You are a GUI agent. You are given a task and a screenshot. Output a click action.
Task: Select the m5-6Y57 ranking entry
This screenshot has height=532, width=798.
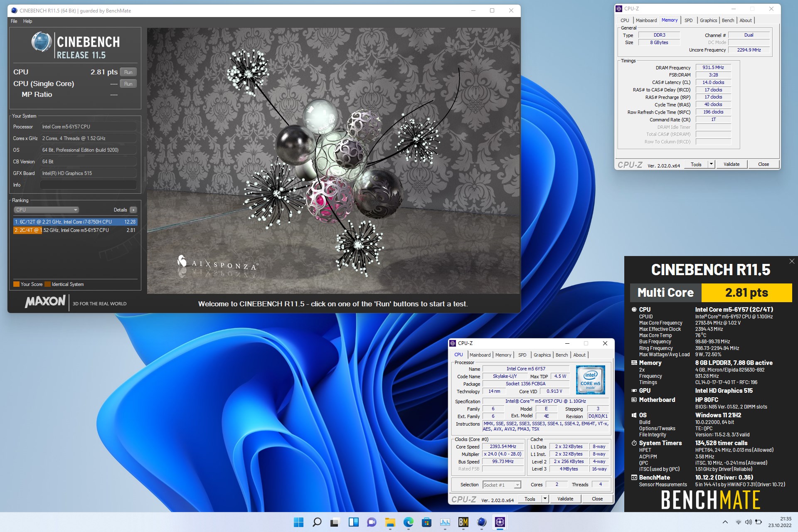click(x=75, y=230)
